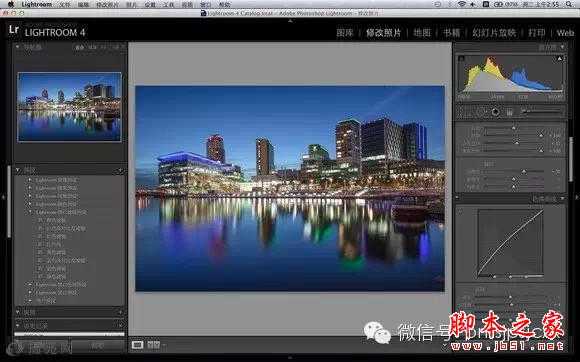Switch to Loupe view in toolbar
The image size is (580, 362).
pyautogui.click(x=137, y=345)
